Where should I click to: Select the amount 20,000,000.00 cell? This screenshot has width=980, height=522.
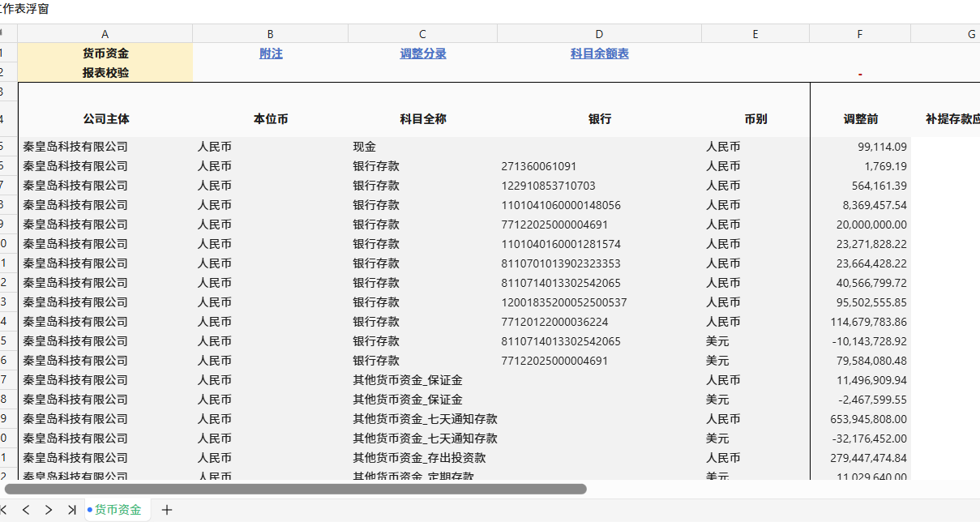click(860, 225)
